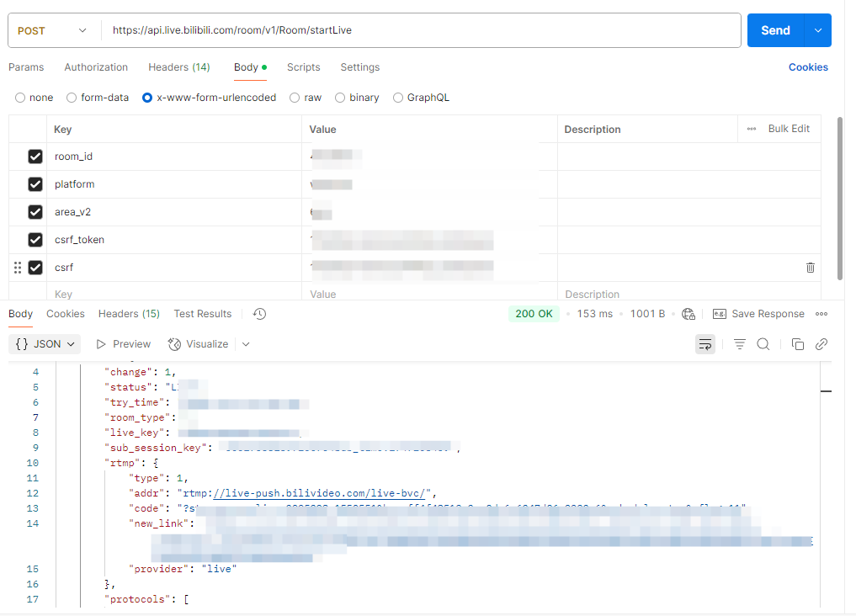Click the search response magnifier icon
The height and width of the screenshot is (616, 856).
point(763,344)
